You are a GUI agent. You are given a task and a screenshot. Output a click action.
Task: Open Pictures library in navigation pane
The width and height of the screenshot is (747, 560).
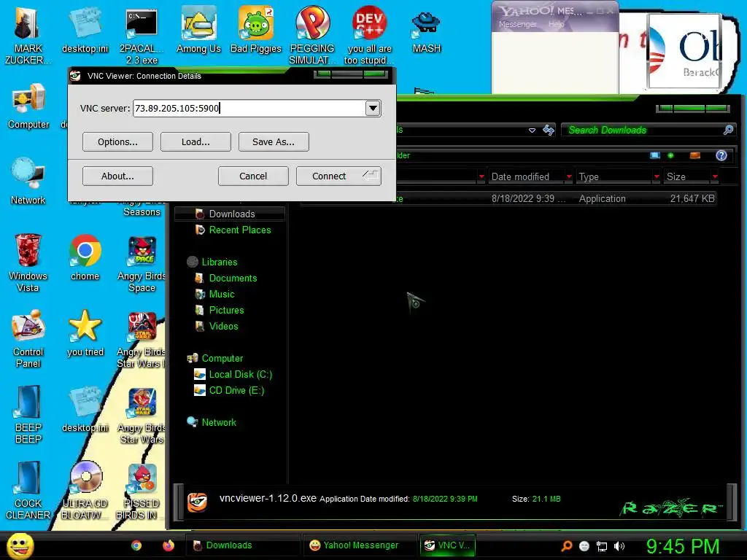(x=220, y=310)
